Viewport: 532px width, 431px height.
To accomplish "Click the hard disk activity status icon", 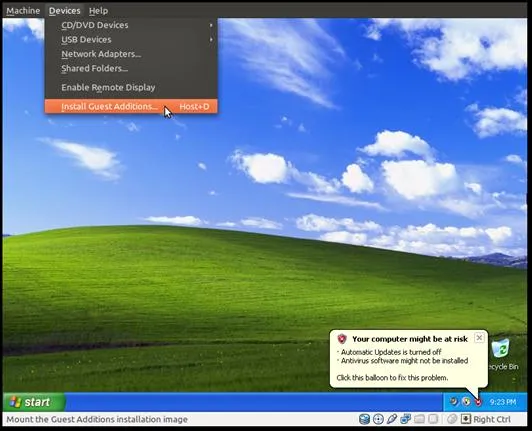I will [x=364, y=419].
